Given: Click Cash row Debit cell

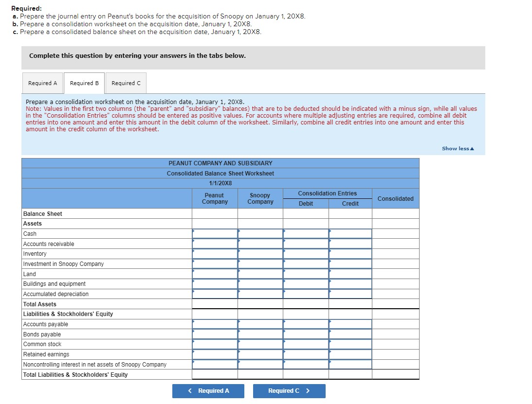Looking at the screenshot, I should pyautogui.click(x=306, y=234).
